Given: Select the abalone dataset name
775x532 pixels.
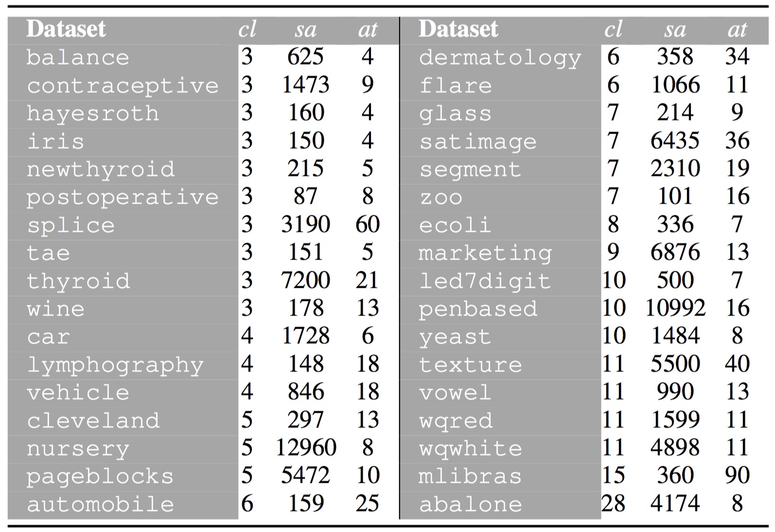Looking at the screenshot, I should tap(470, 504).
